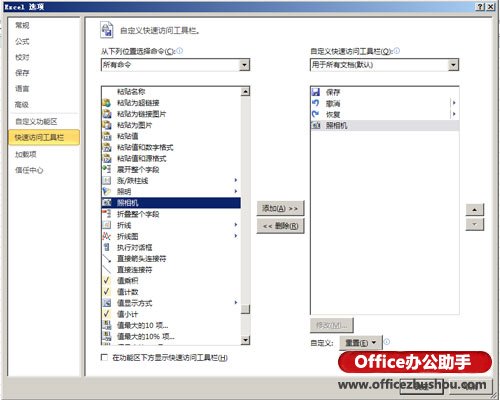Click the commands list scrollbar thumb
500x400 pixels.
[x=245, y=309]
